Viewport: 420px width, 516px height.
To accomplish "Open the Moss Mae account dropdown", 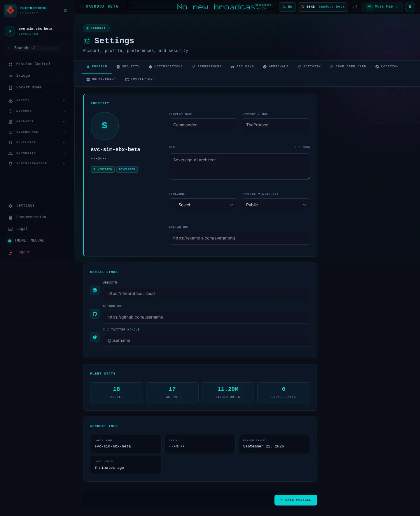I will [x=382, y=7].
